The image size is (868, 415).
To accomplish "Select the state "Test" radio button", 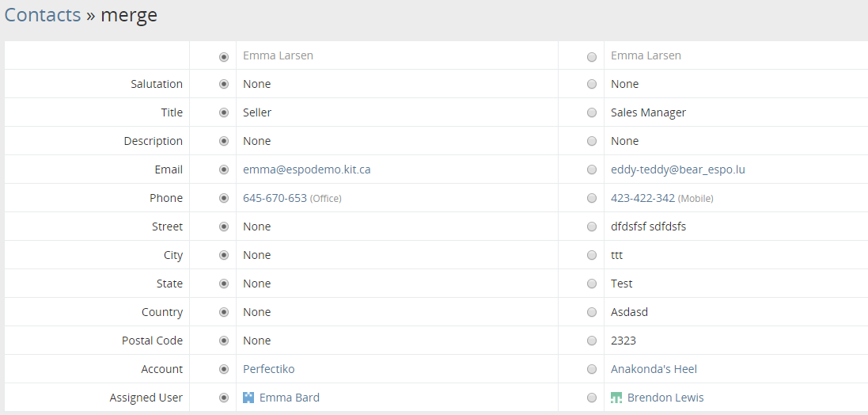I will tap(592, 284).
